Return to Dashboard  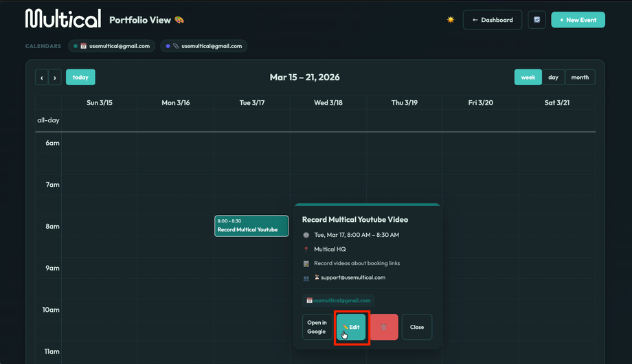tap(493, 20)
